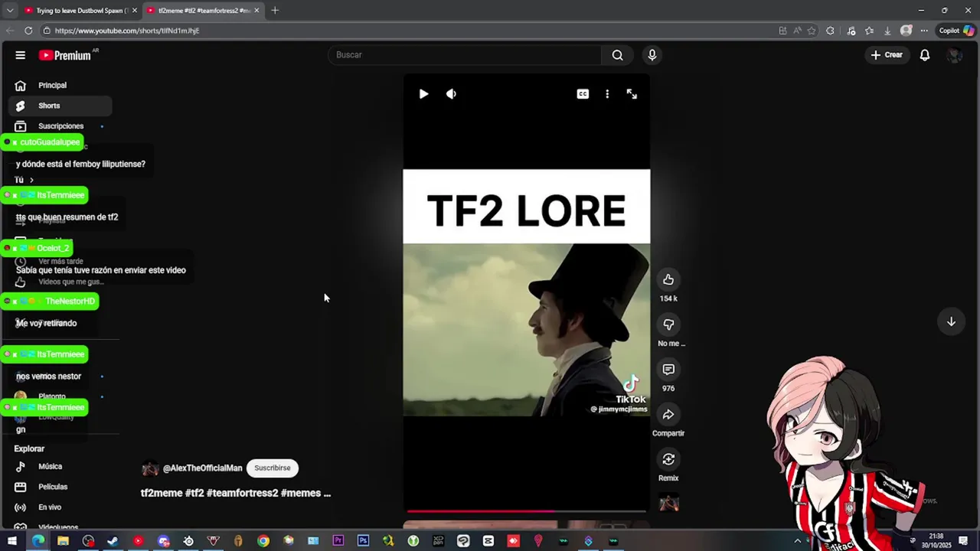Open Adobe Premiere Pro from taskbar
The height and width of the screenshot is (551, 980).
point(338,541)
